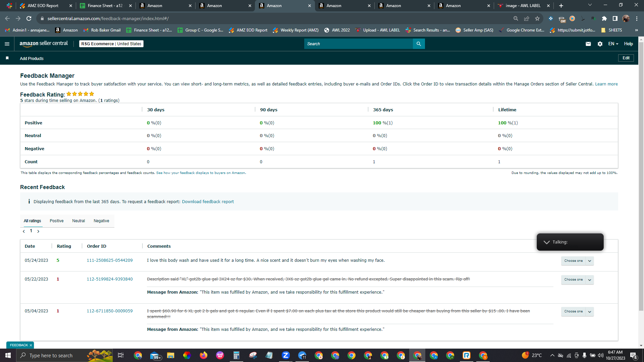Open the Chrome extensions puzzle icon
Screen dimensions: 644x362
(x=604, y=18)
